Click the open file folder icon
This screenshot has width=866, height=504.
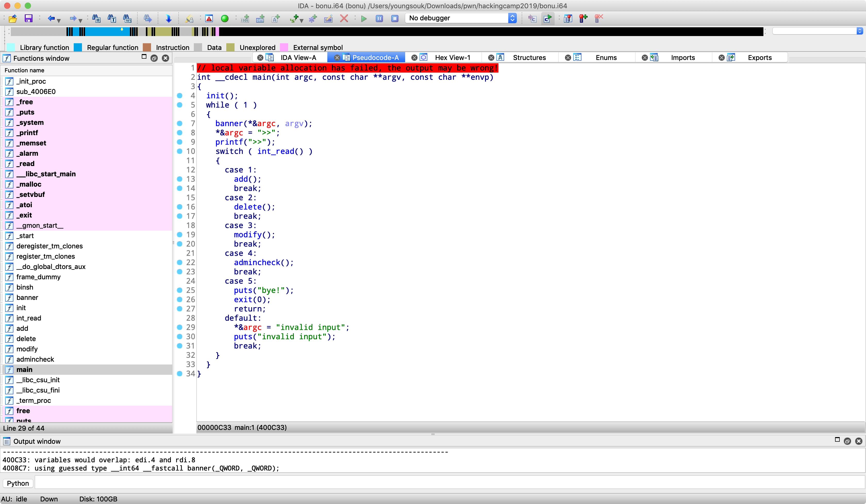pyautogui.click(x=13, y=19)
